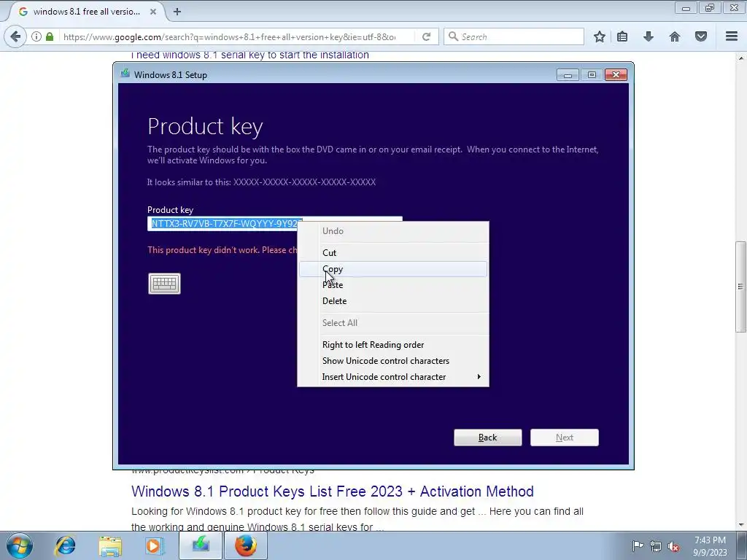Click the browser vertical scrollbar thumb
747x560 pixels.
point(740,287)
